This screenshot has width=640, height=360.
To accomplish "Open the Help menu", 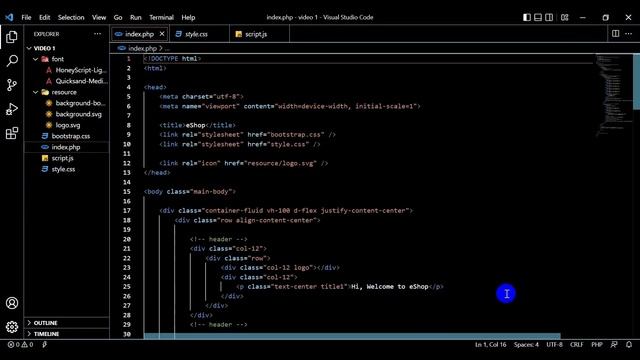I will (188, 17).
